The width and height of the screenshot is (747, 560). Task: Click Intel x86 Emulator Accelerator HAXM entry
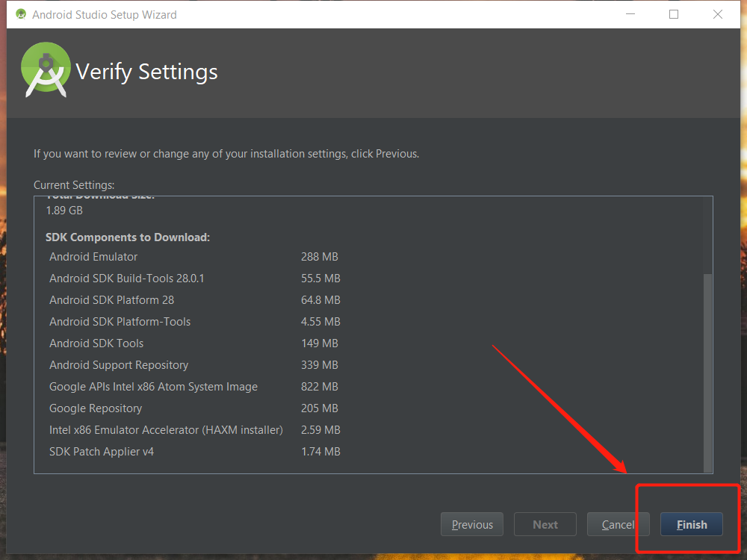click(166, 430)
